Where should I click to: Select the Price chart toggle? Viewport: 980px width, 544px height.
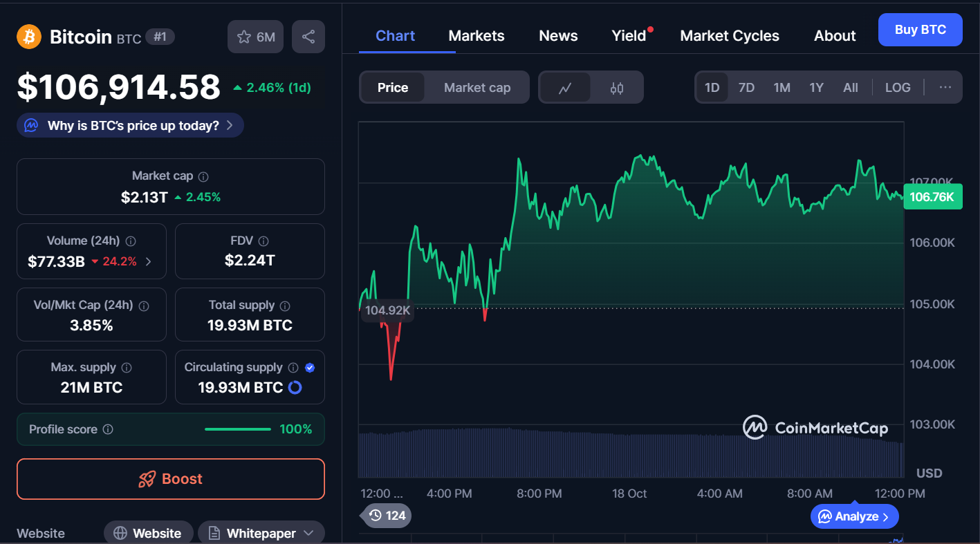click(x=392, y=88)
